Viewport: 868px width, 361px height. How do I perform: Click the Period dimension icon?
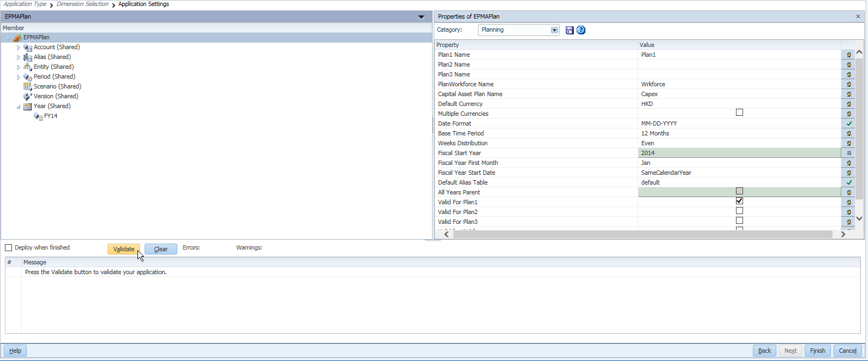pos(28,77)
